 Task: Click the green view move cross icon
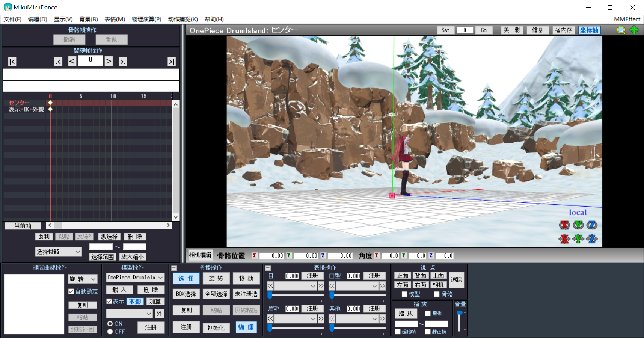point(634,30)
